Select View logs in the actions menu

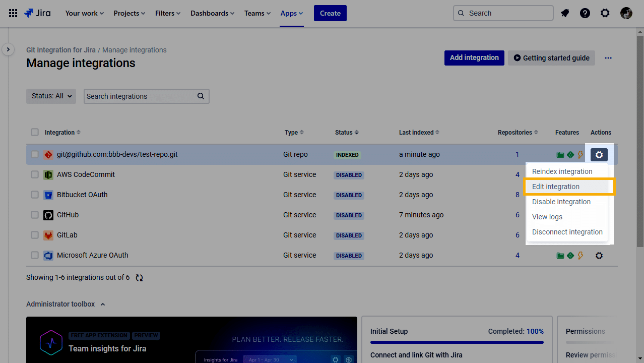point(567,217)
